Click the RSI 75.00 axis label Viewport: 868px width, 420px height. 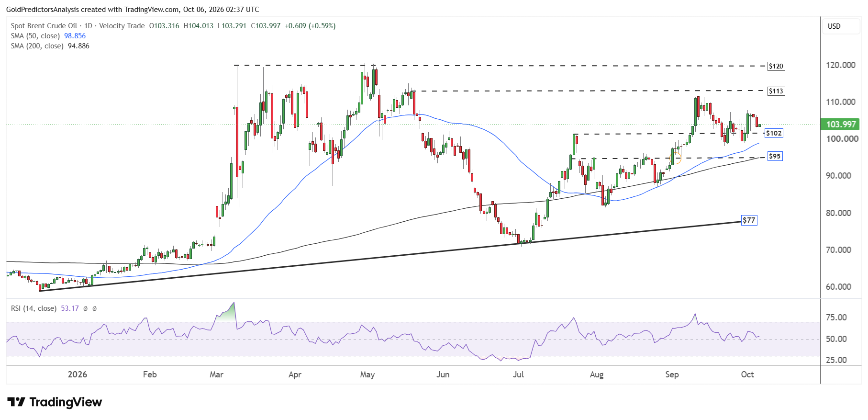[836, 318]
